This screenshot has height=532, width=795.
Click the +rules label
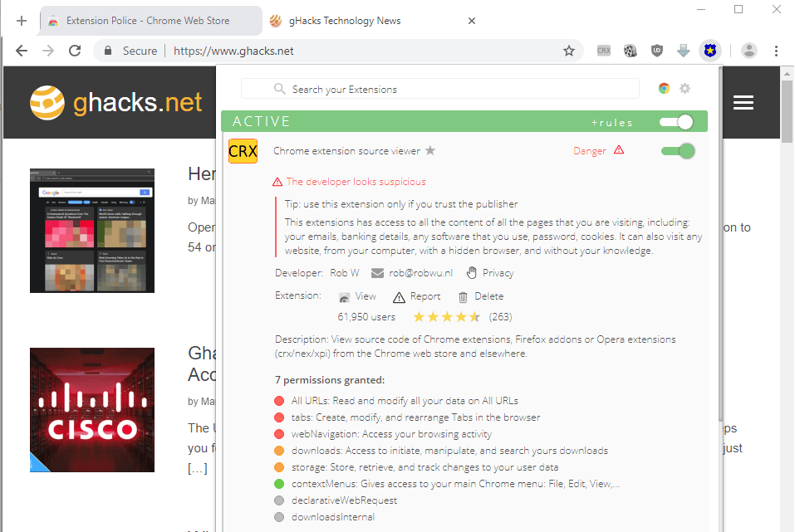click(612, 123)
